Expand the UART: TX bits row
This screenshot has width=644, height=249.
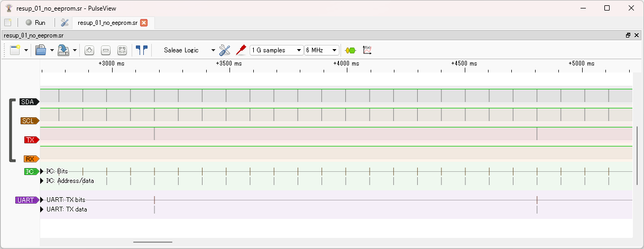point(43,200)
